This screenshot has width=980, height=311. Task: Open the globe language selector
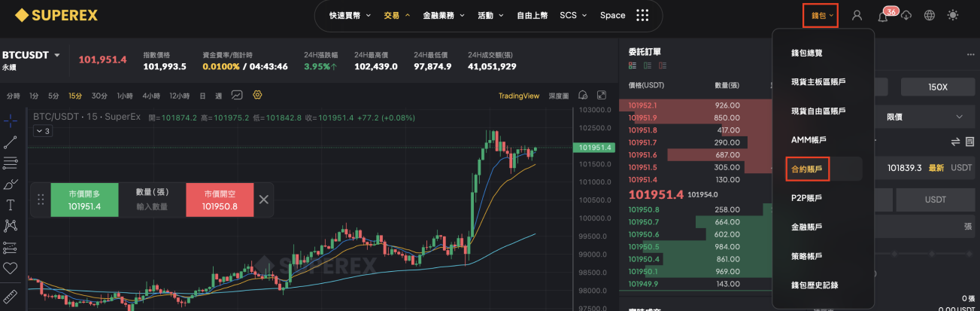tap(930, 15)
